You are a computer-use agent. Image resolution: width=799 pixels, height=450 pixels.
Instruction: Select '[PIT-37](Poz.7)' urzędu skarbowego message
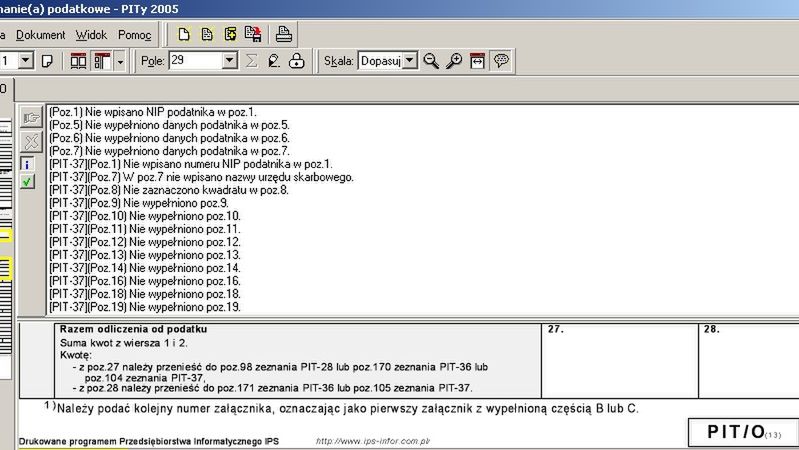(x=201, y=177)
